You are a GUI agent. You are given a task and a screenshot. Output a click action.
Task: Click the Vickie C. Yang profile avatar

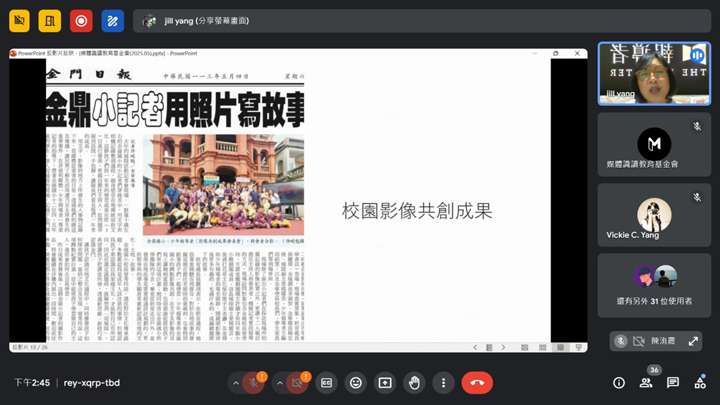coord(654,214)
